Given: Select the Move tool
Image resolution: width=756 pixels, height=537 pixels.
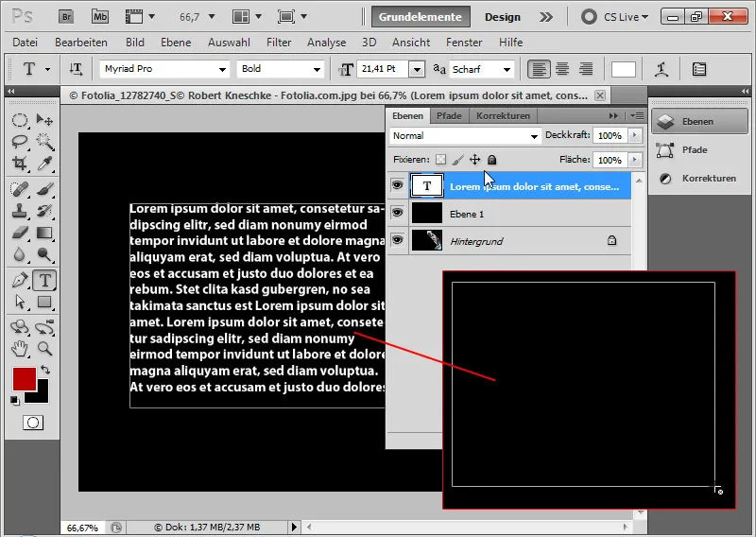Looking at the screenshot, I should 44,120.
